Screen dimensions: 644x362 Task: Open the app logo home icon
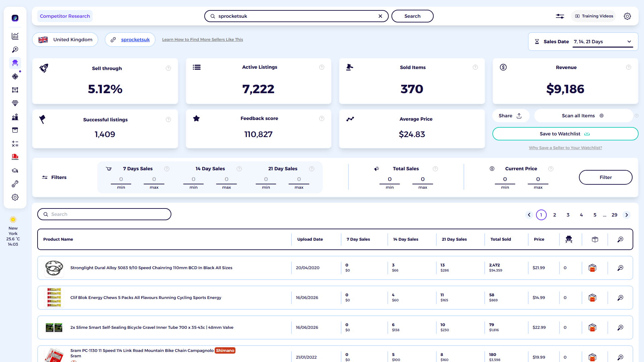[x=15, y=18]
